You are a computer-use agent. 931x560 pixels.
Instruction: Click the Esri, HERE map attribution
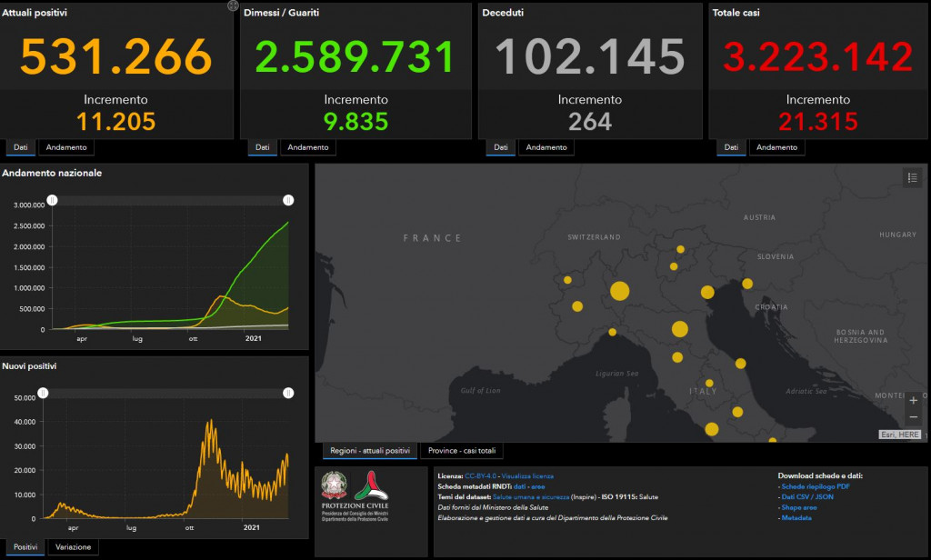click(900, 435)
